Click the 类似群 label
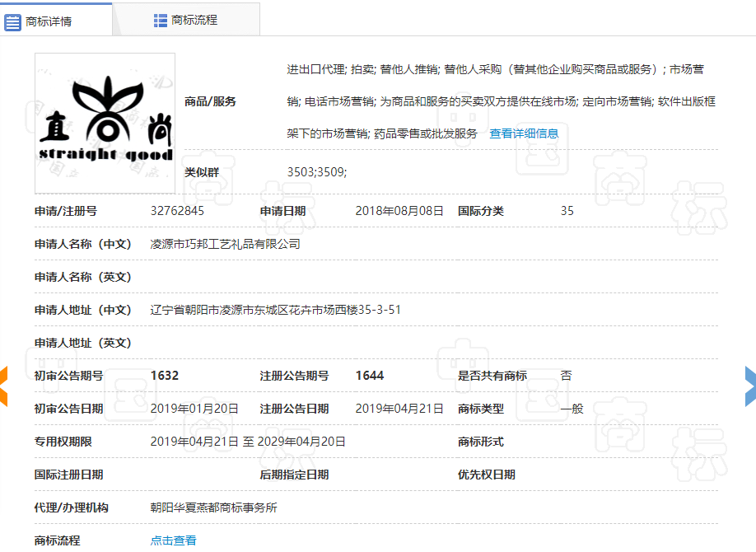 tap(202, 172)
